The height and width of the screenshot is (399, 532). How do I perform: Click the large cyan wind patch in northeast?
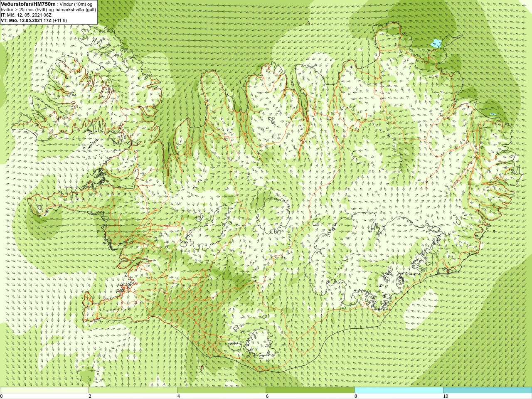click(436, 43)
